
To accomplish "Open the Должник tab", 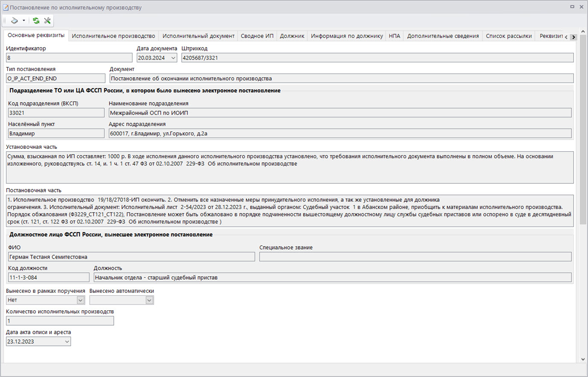I will pyautogui.click(x=292, y=36).
